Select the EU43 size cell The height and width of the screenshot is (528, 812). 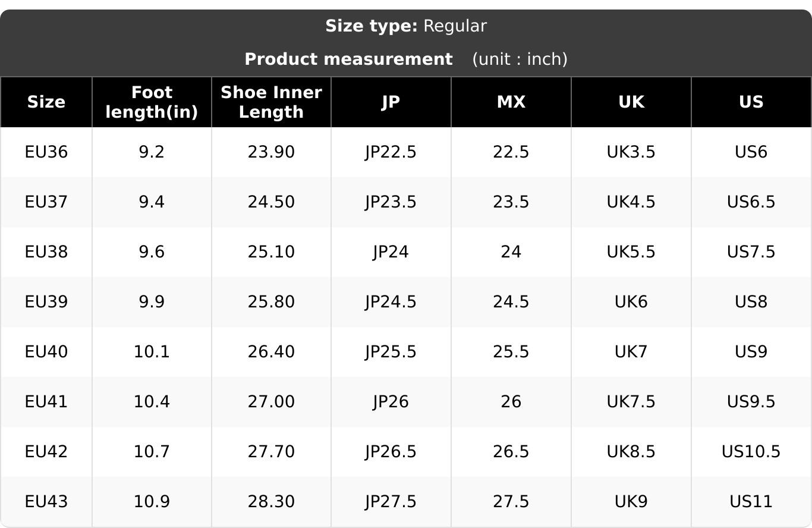click(x=46, y=502)
